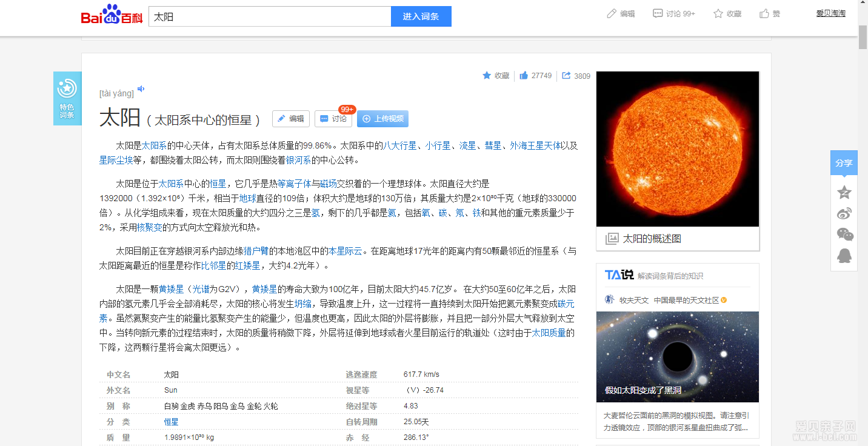Open the 特色词条 badge on the left
The width and height of the screenshot is (868, 446).
[67, 98]
